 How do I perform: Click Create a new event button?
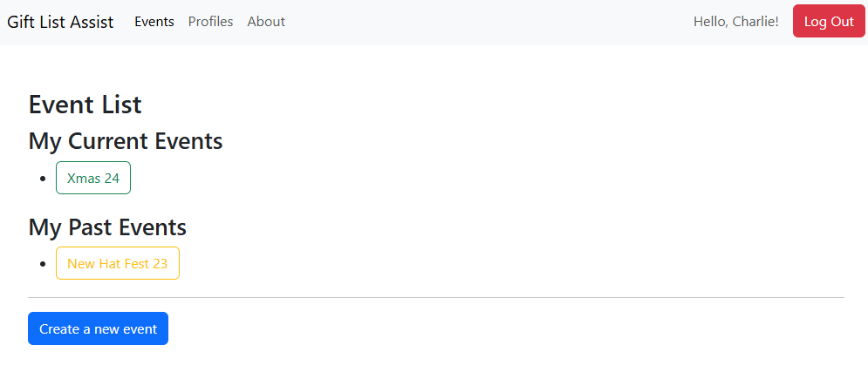click(x=98, y=328)
